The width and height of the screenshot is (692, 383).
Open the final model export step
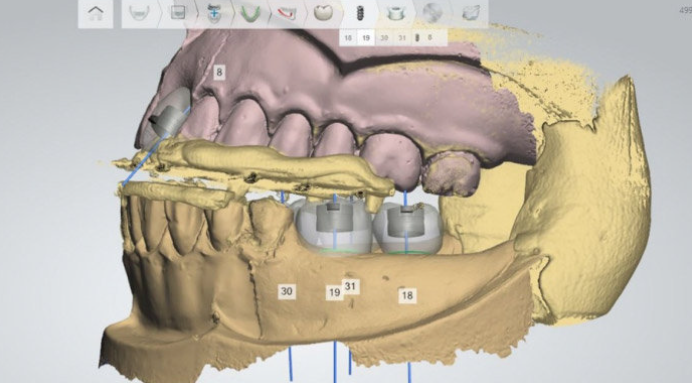(470, 13)
